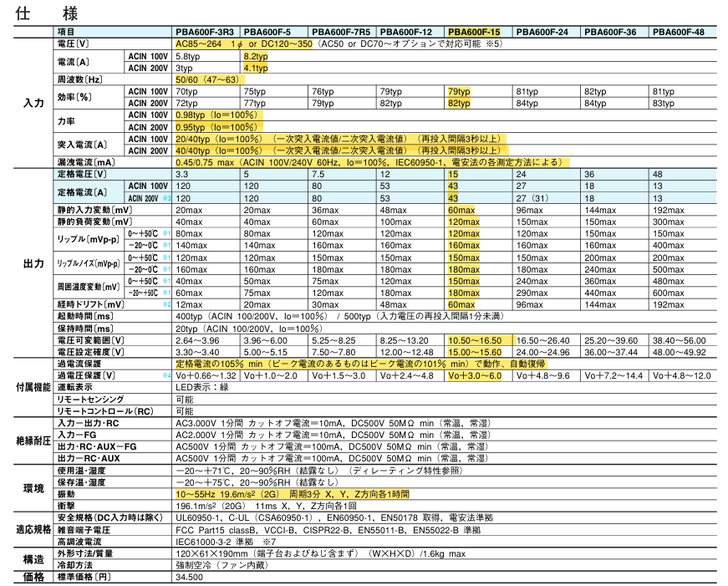Click the 120×61×190mm dimensions text

coord(320,553)
